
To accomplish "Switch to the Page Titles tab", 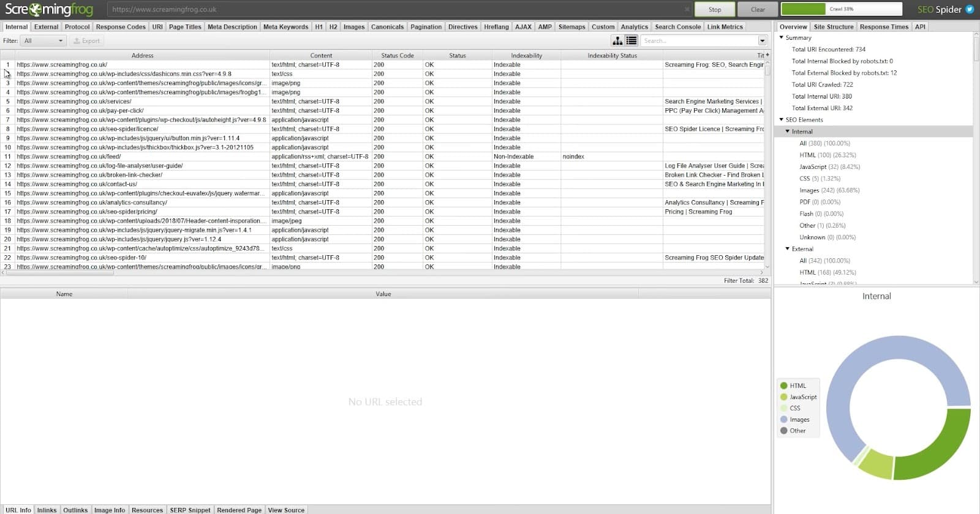I will click(185, 27).
